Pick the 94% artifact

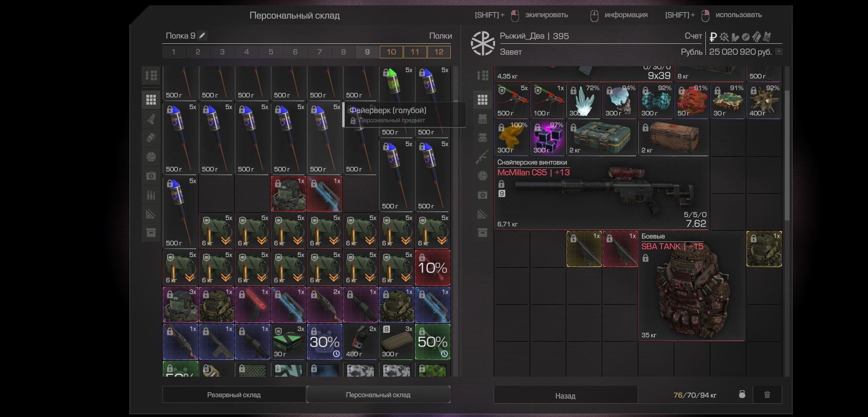[x=620, y=101]
